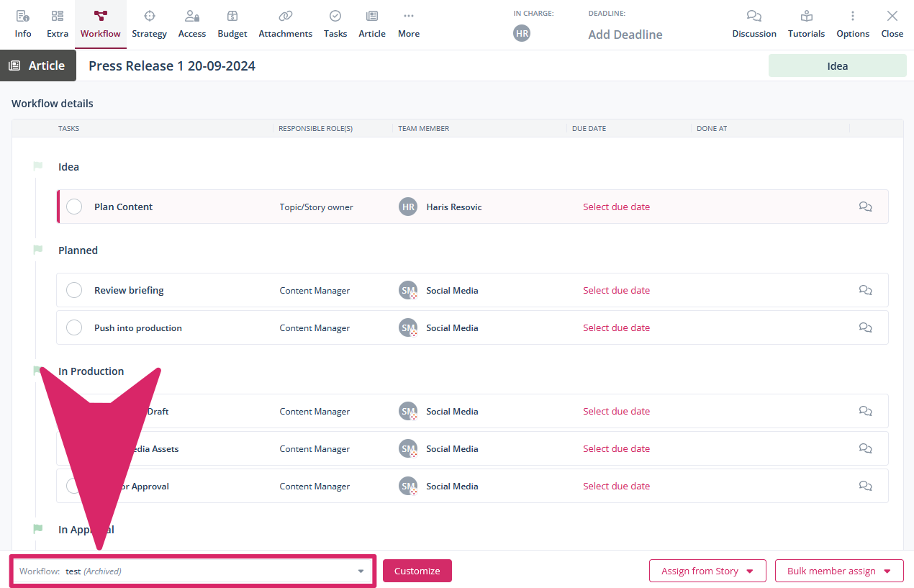Open the Budget tab
The height and width of the screenshot is (588, 914).
click(x=232, y=24)
